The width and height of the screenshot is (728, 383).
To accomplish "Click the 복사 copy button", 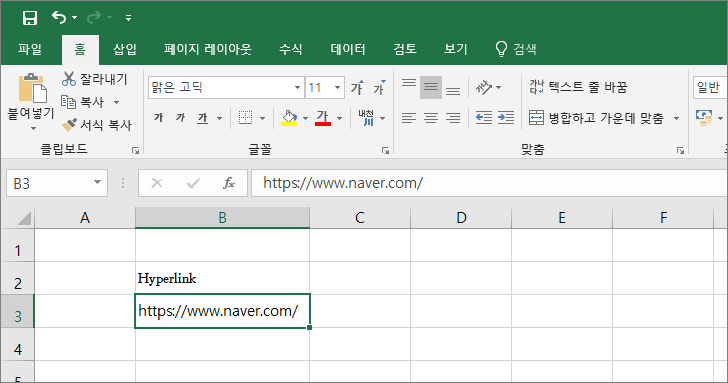I will [83, 102].
